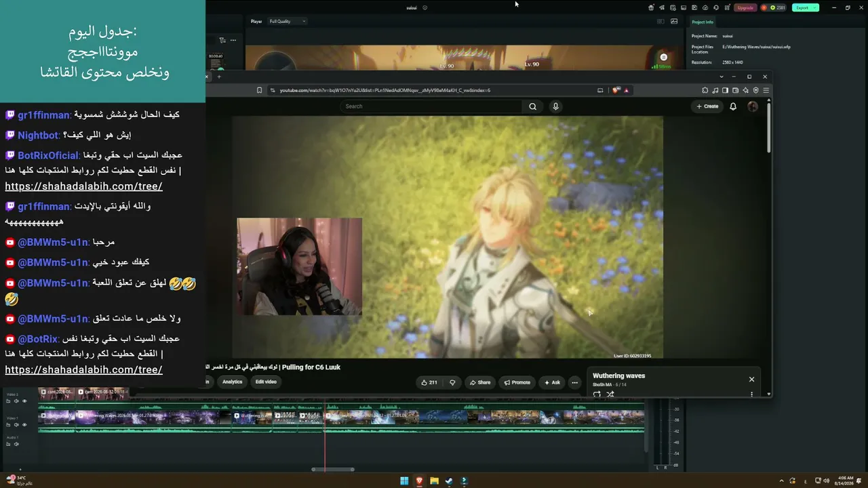Mute the Audio 1 track speaker

pyautogui.click(x=16, y=444)
